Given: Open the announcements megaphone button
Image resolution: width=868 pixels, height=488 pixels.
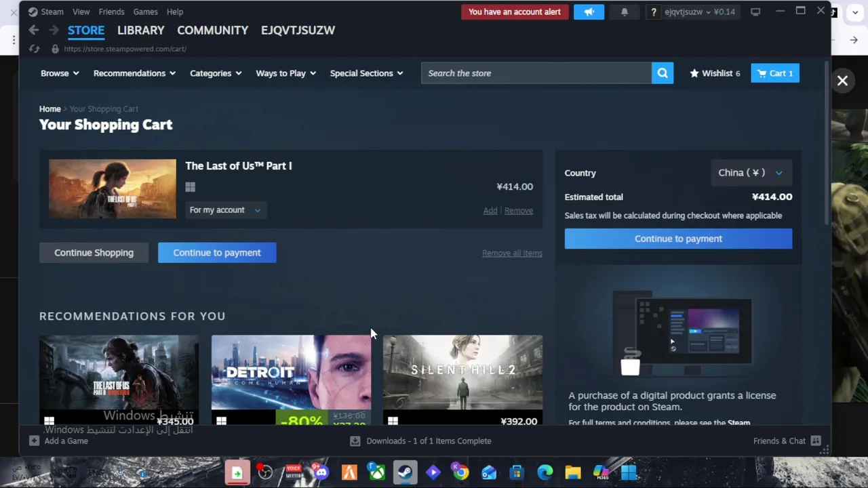Looking at the screenshot, I should 589,12.
